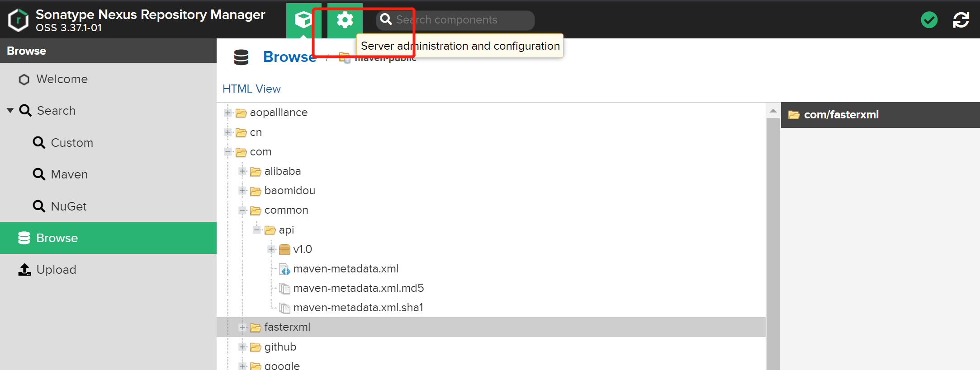980x370 pixels.
Task: Click the maven-metadata.xml.sha1 file icon
Action: click(284, 308)
